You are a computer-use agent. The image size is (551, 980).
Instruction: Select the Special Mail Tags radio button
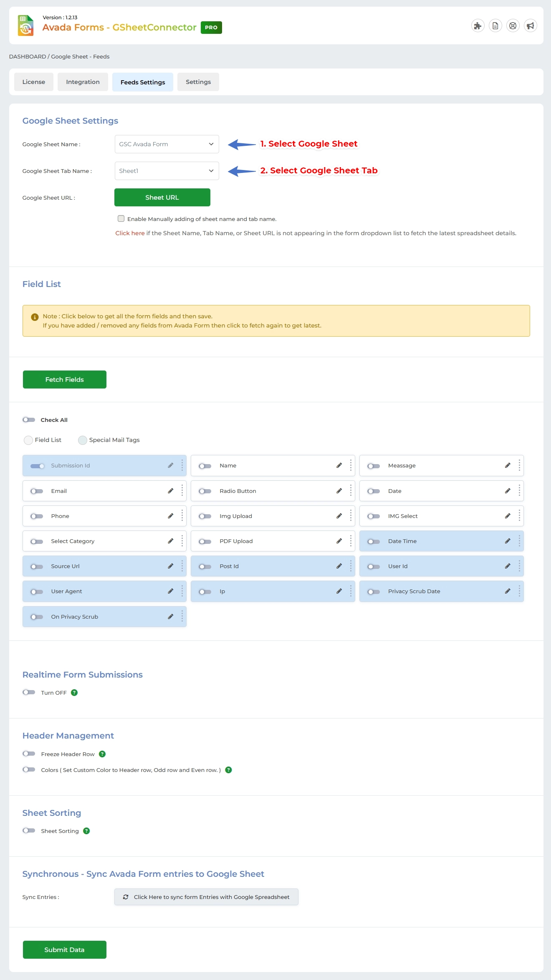pos(83,440)
